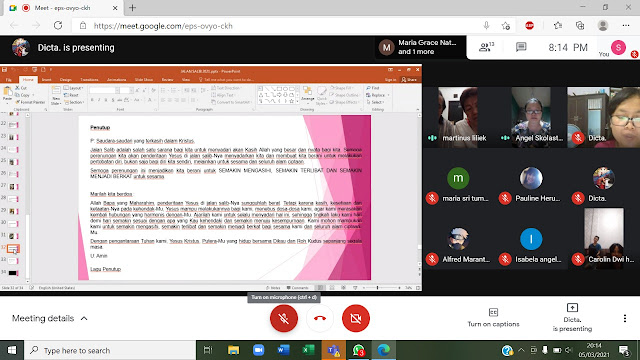
Task: Open Microsoft Teams from the taskbar
Action: click(x=333, y=350)
